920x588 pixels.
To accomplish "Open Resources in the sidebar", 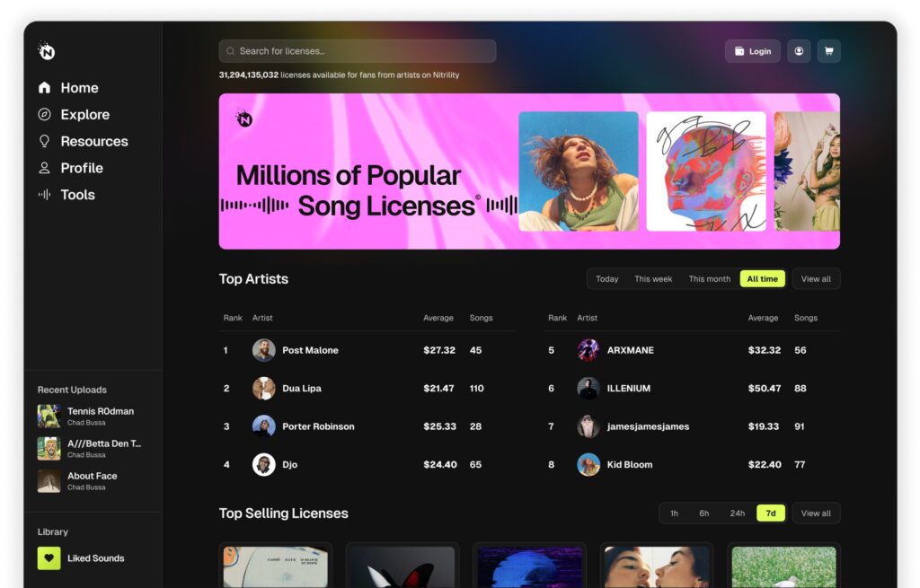I will 93,141.
